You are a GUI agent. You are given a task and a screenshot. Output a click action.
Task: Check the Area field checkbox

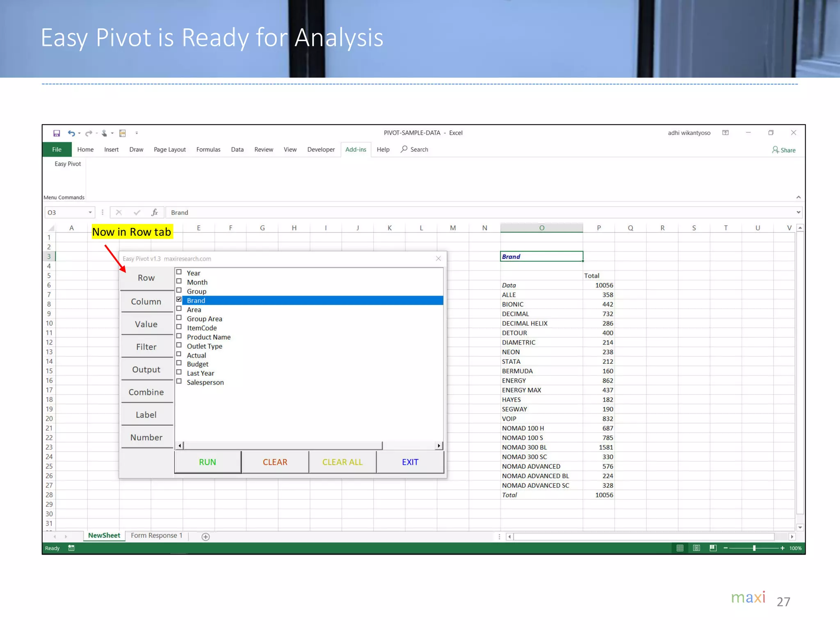(179, 308)
